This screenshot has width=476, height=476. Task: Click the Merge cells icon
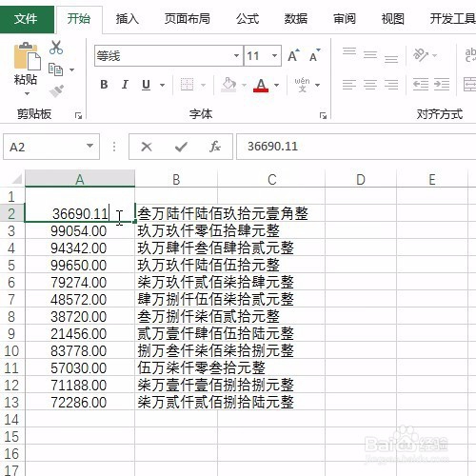tap(470, 85)
